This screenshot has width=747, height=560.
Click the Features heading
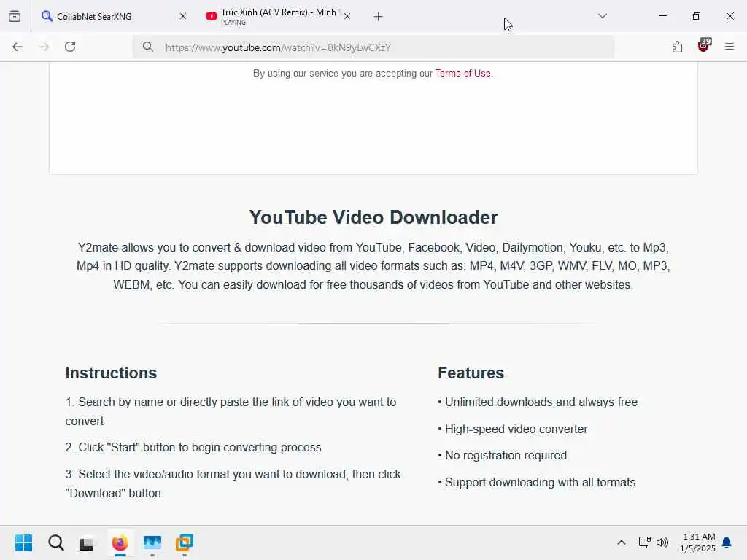(x=471, y=373)
